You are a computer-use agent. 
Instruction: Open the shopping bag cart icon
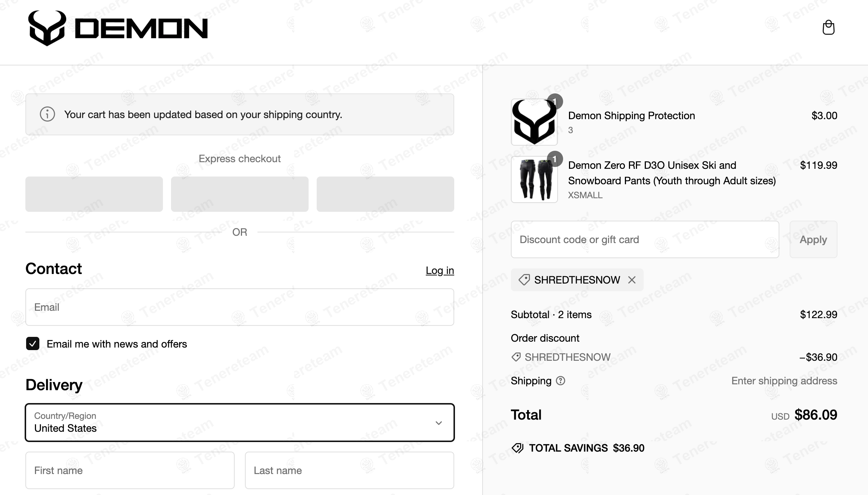tap(828, 28)
